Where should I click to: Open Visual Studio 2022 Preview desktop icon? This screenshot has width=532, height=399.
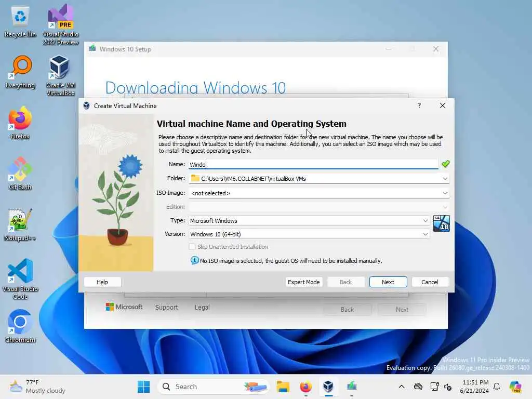[x=60, y=24]
